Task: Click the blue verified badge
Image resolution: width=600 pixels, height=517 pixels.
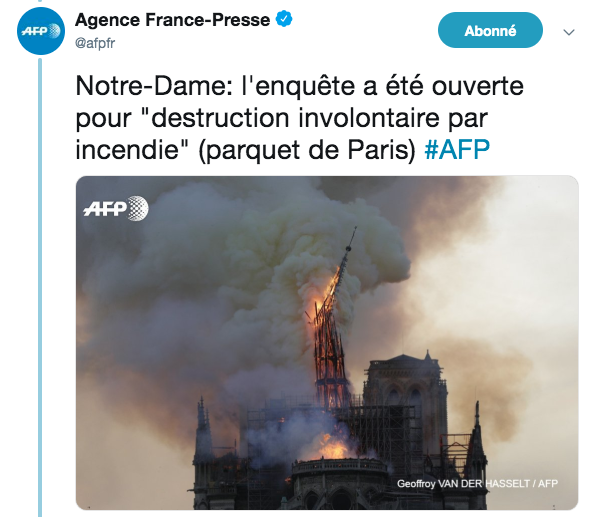Action: 284,19
